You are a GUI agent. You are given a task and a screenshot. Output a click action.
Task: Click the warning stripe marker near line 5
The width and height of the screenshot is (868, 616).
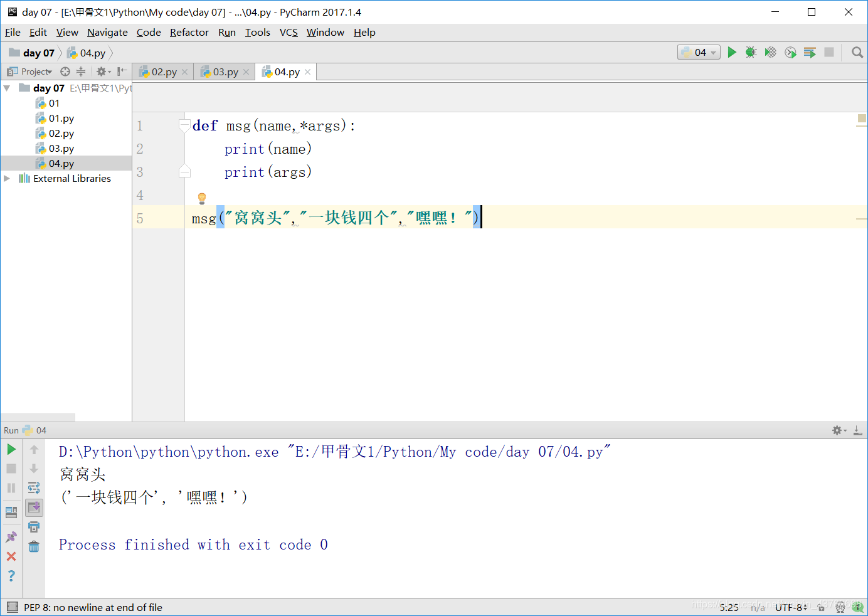click(862, 219)
